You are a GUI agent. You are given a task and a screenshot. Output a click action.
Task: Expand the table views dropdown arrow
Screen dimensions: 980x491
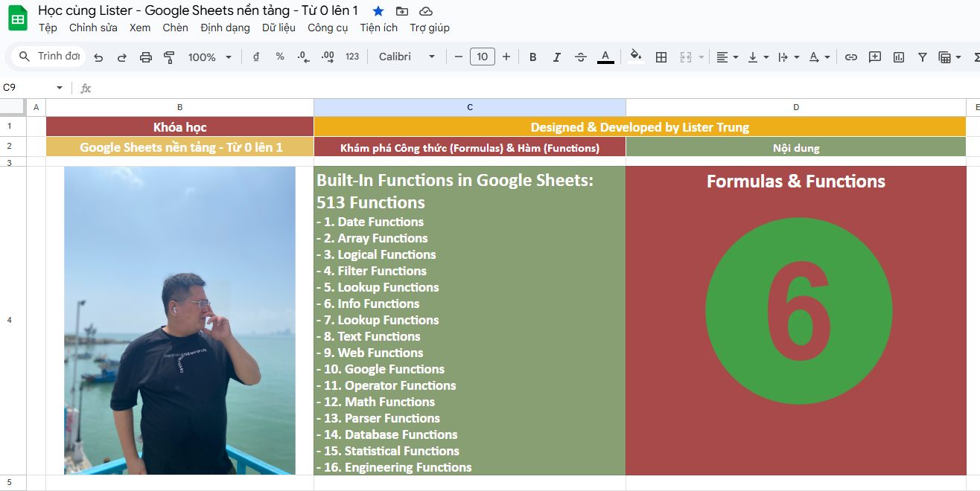958,57
